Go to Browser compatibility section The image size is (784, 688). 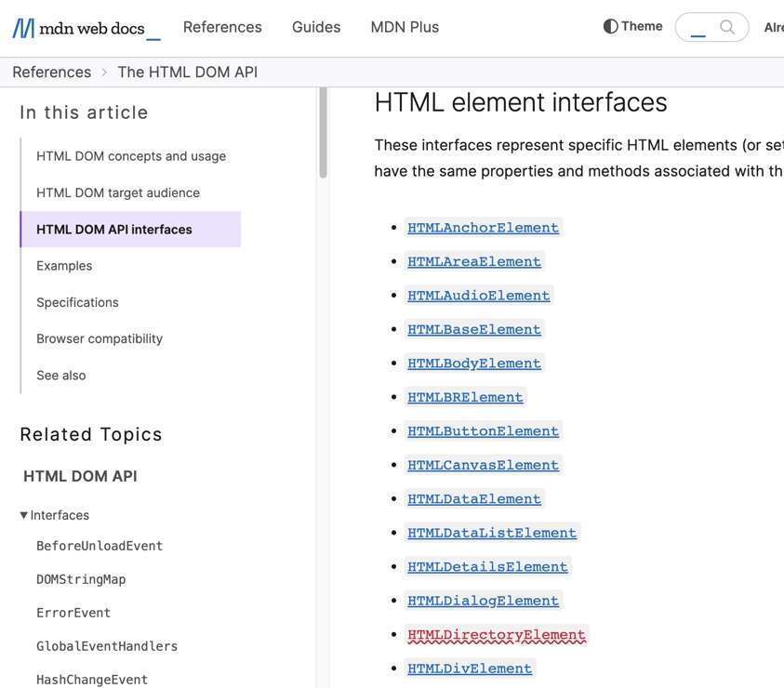click(100, 338)
